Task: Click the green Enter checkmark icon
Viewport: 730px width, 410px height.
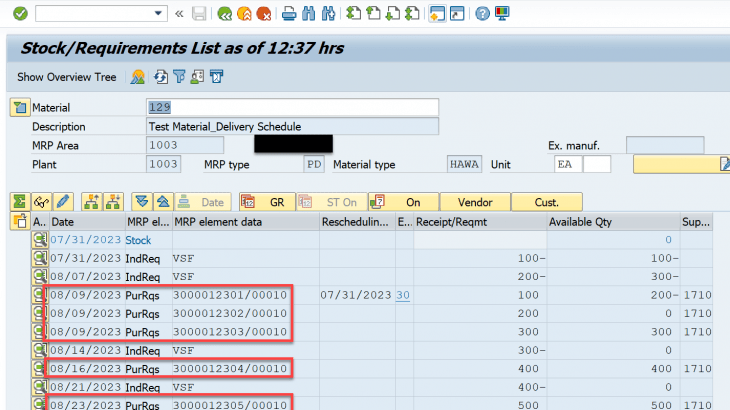Action: (19, 14)
